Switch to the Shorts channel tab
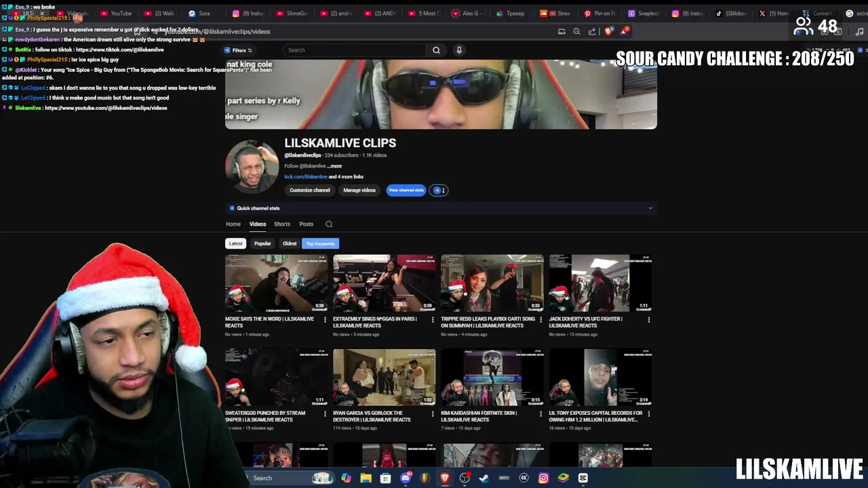868x488 pixels. (282, 224)
